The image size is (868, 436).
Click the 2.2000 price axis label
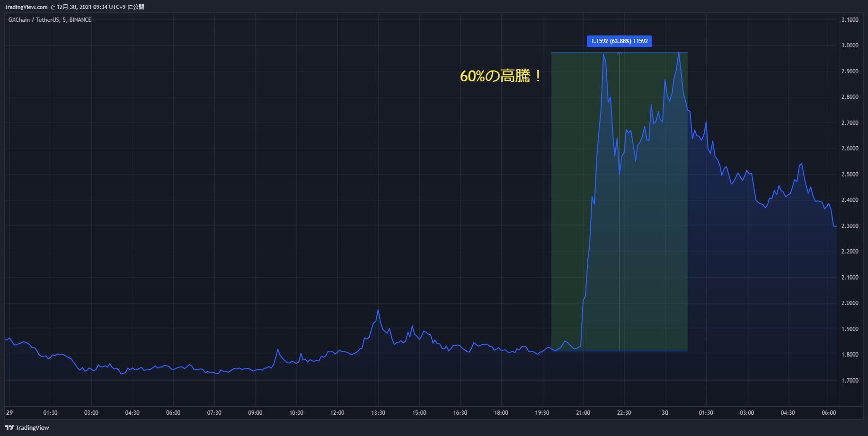coord(850,252)
